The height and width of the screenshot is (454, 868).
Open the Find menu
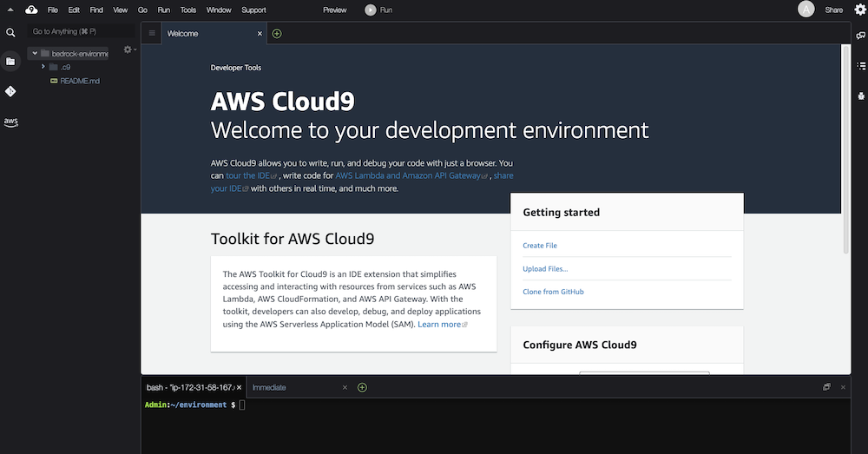[96, 10]
